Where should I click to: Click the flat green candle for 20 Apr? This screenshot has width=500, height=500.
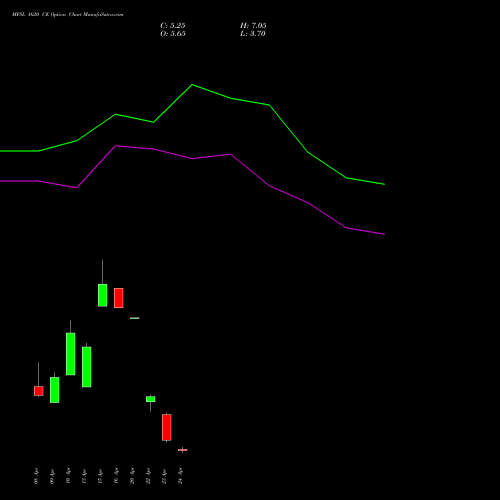[135, 318]
